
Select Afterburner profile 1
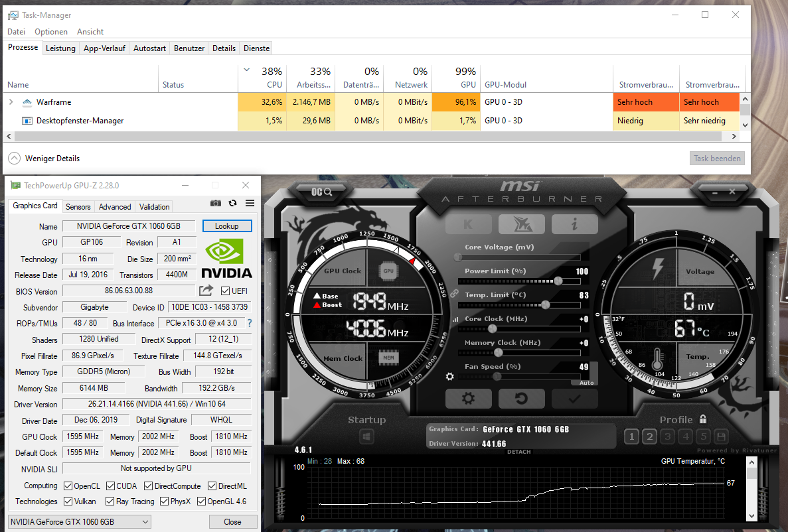(632, 436)
